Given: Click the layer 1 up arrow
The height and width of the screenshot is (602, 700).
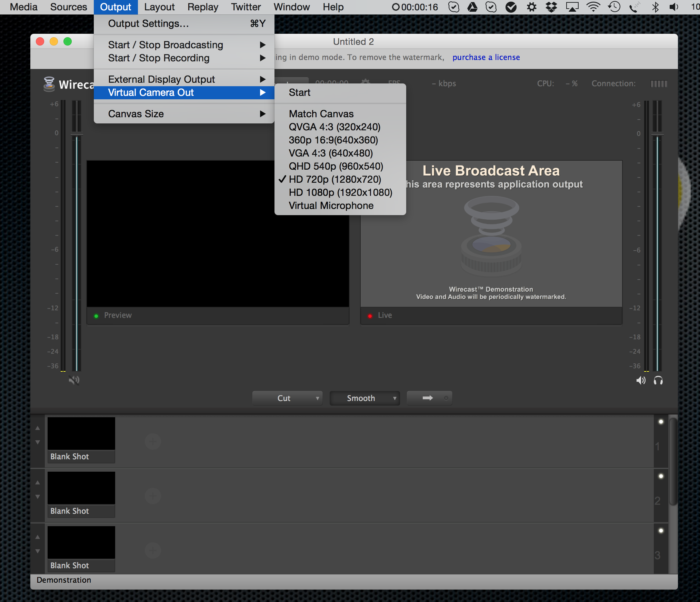Looking at the screenshot, I should pyautogui.click(x=38, y=428).
